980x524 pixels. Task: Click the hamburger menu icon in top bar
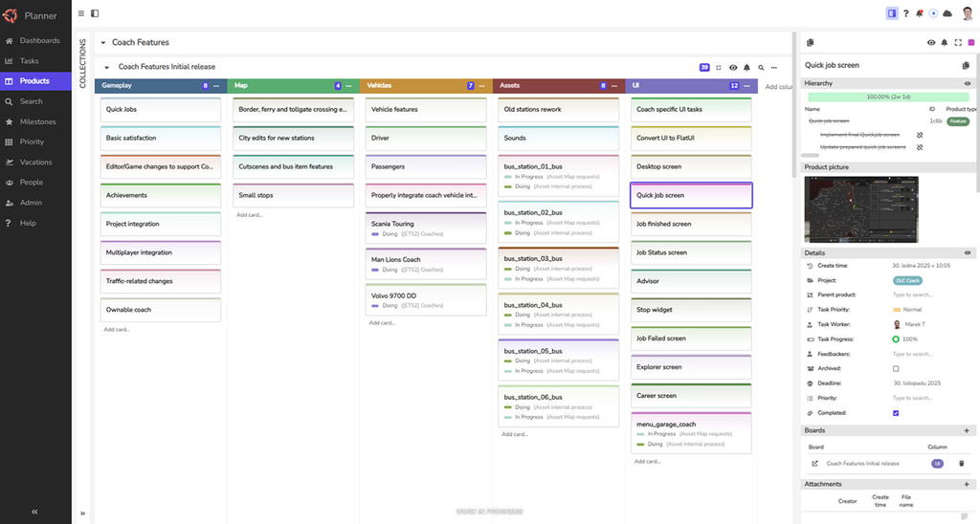(x=81, y=13)
